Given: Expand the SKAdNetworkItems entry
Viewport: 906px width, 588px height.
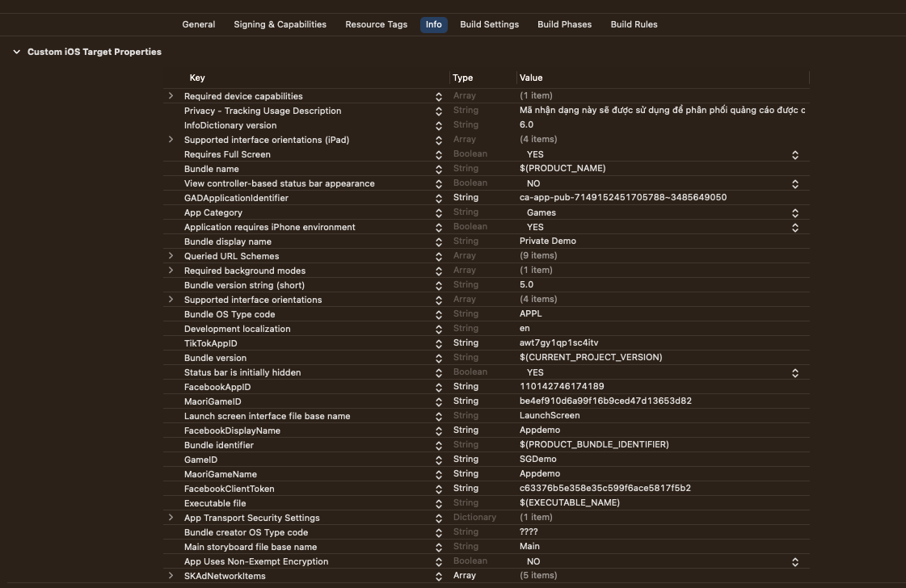Looking at the screenshot, I should tap(171, 575).
